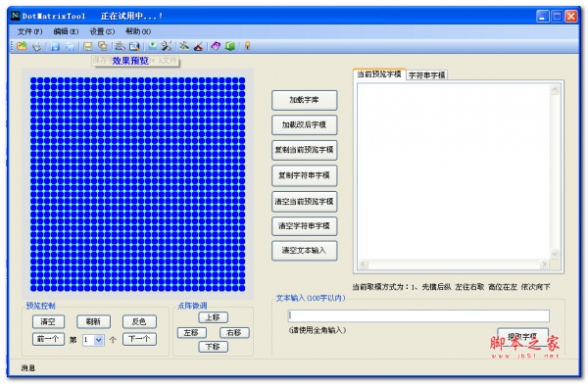Click the 下一个 next button
The image size is (588, 384).
pyautogui.click(x=139, y=339)
